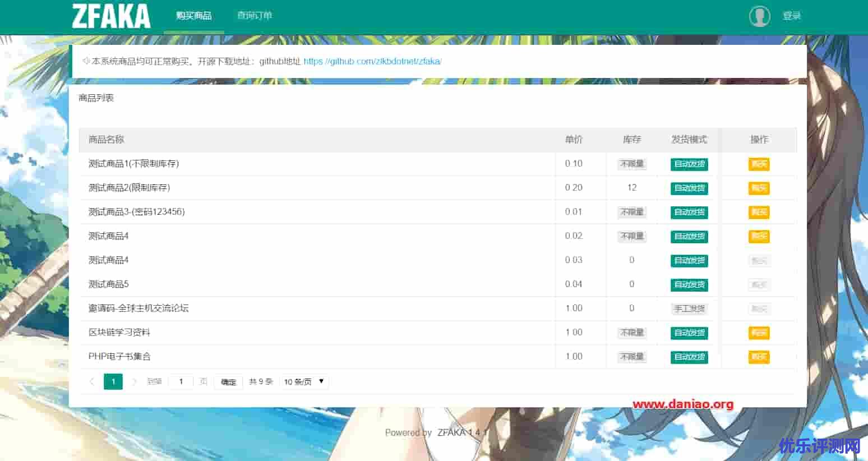Click the 商品列表 panel title
Screen dimensions: 868x461
tap(96, 98)
